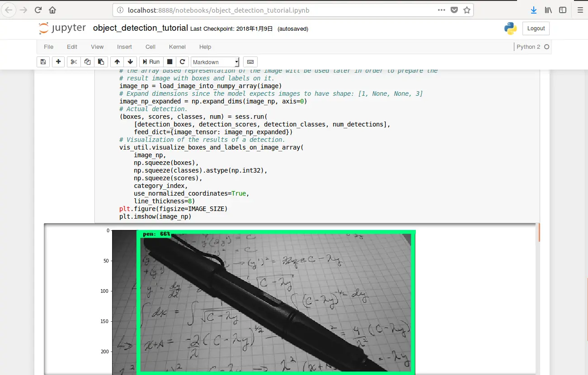
Task: Paste cells below
Action: point(101,62)
